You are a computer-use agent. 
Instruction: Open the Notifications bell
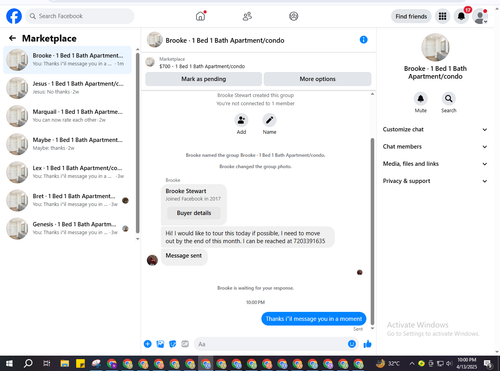point(461,16)
